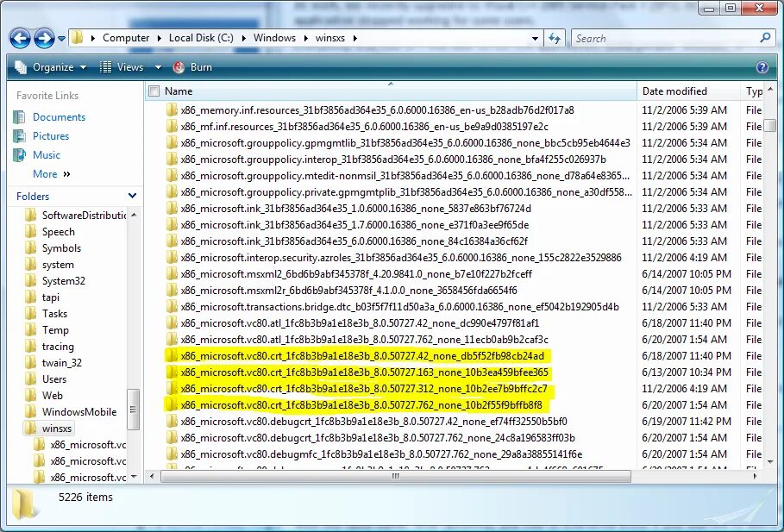Open the Documents favorite link
The width and height of the screenshot is (784, 532).
coord(59,117)
